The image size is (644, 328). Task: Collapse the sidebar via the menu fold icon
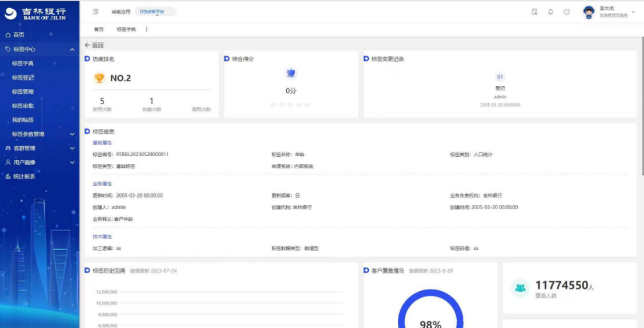95,12
